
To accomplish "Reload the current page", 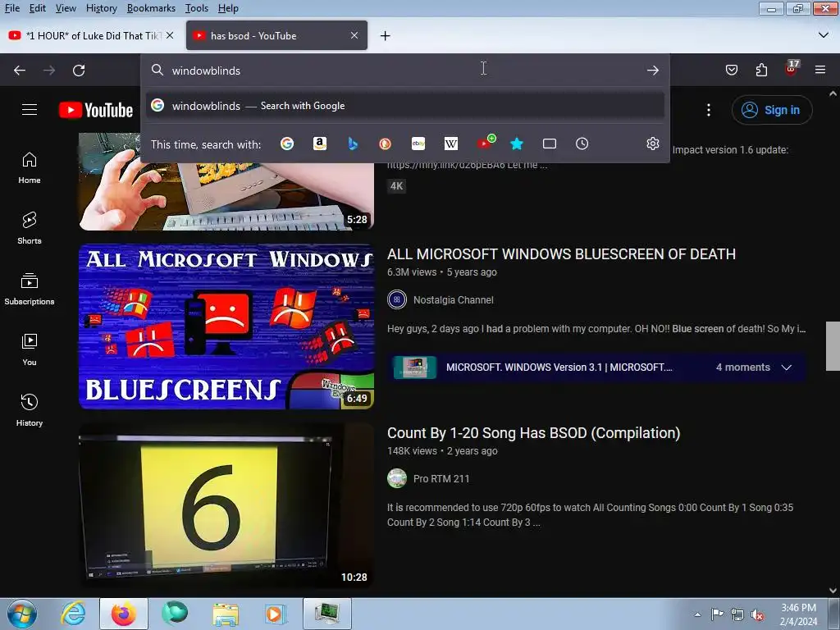I will point(79,71).
